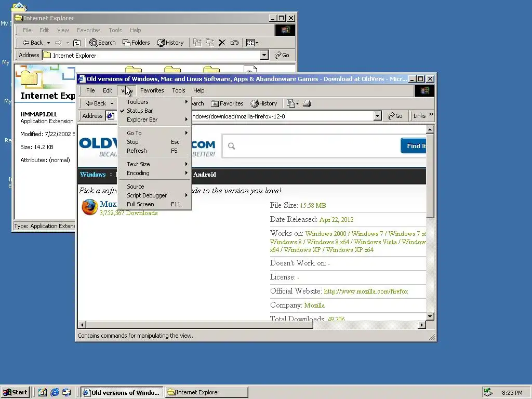This screenshot has height=399, width=532.
Task: Launch Internet Explorer from quick launch
Action: pos(55,393)
